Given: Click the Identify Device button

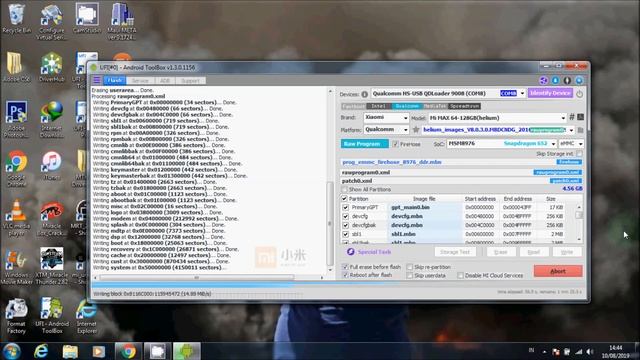Looking at the screenshot, I should pos(550,93).
